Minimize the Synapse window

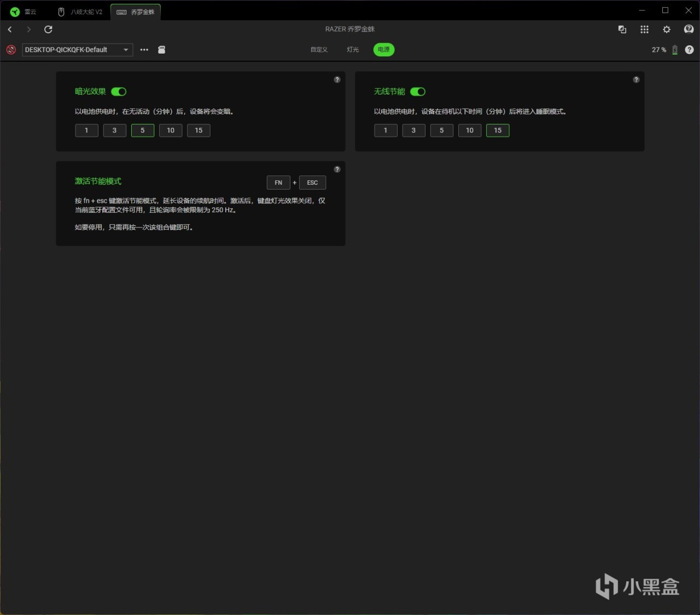[x=642, y=10]
